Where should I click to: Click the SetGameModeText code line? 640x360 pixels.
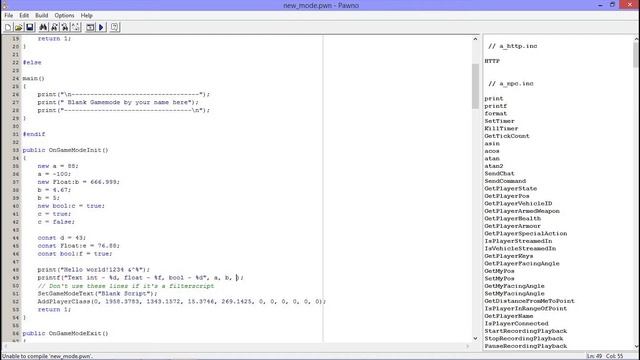point(98,293)
